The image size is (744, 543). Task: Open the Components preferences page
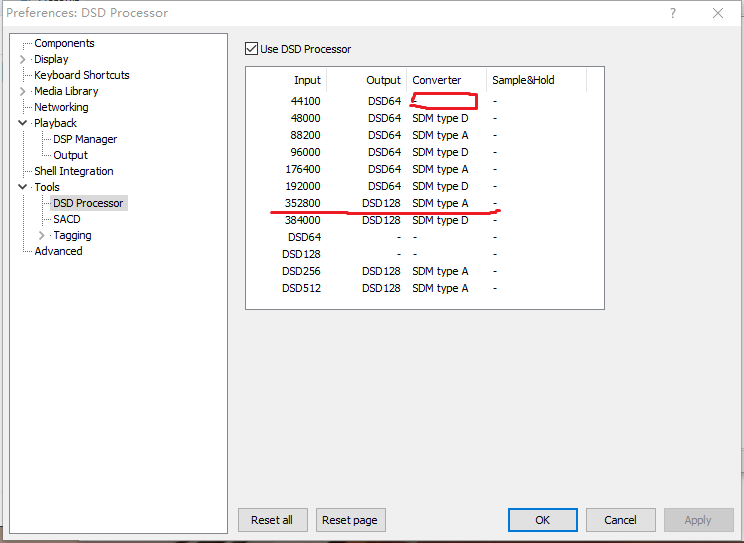click(x=64, y=43)
